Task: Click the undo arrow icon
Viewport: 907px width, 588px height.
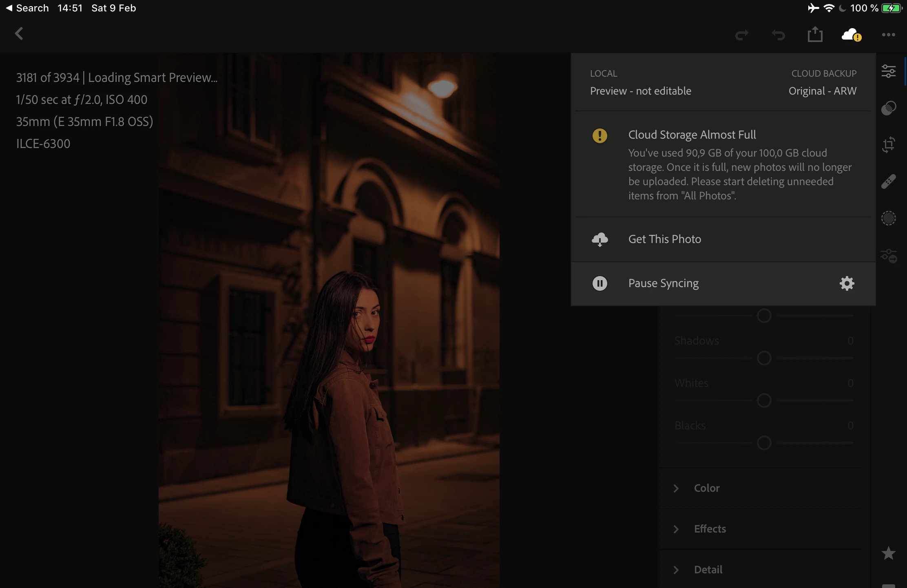Action: 778,35
